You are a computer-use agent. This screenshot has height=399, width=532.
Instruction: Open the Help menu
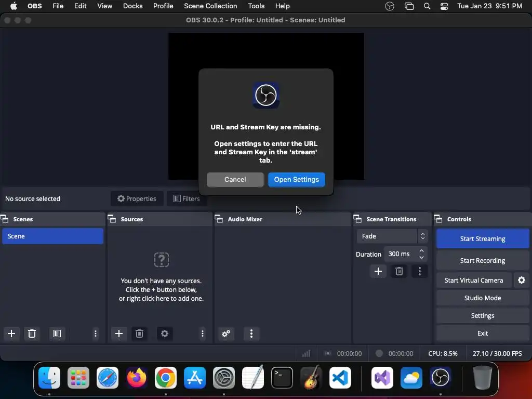(282, 6)
